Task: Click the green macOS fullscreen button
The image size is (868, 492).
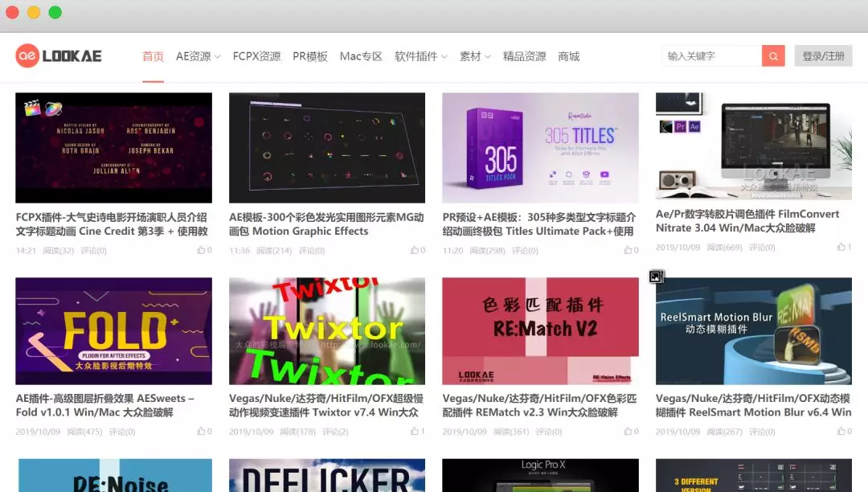Action: coord(55,12)
